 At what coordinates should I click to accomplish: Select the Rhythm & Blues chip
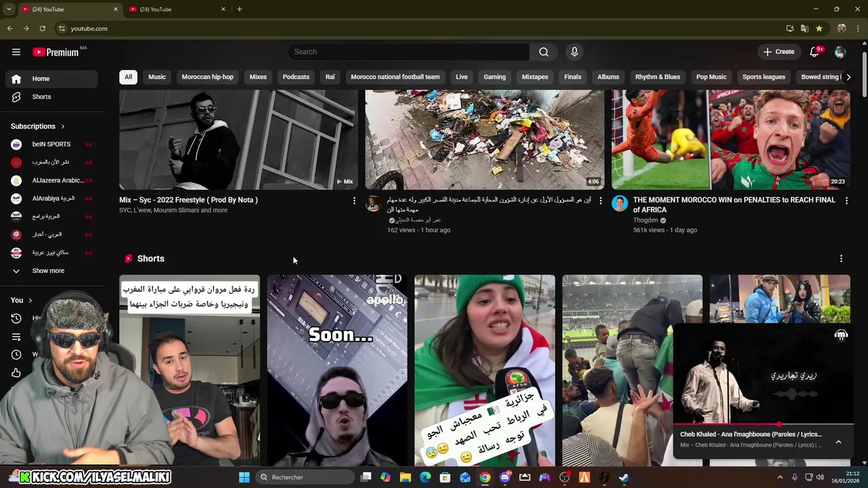(x=658, y=77)
